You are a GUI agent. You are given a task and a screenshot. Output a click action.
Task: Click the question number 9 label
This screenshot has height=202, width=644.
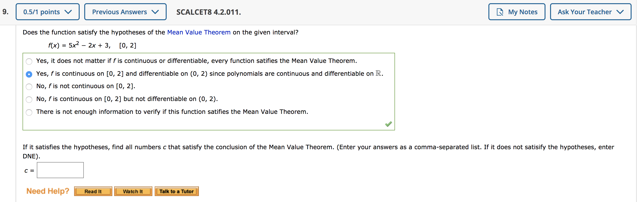click(5, 11)
